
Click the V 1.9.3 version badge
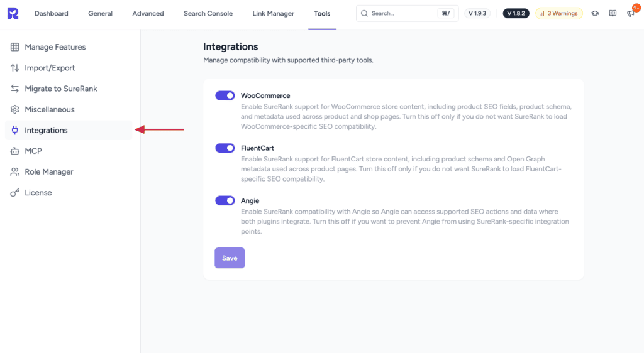coord(477,14)
